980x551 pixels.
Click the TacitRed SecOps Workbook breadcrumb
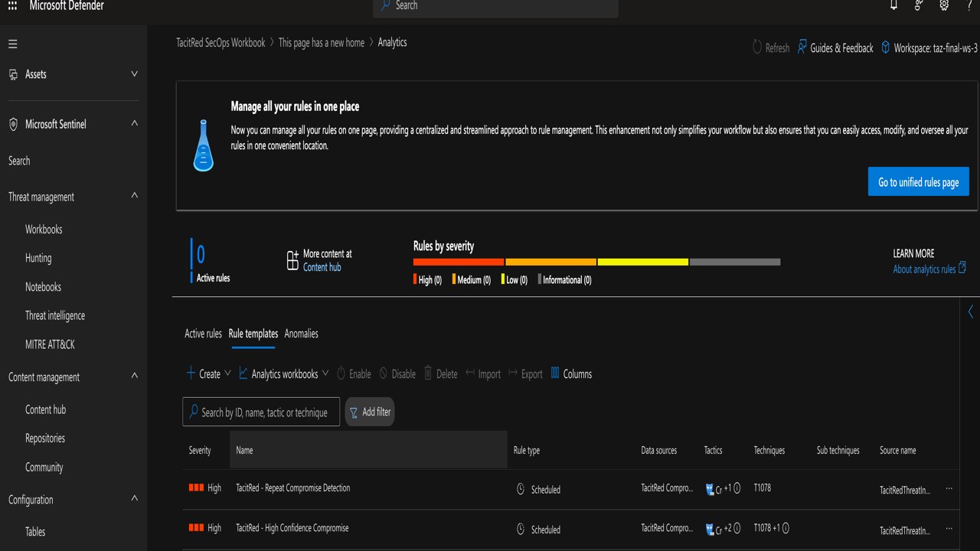(x=220, y=43)
